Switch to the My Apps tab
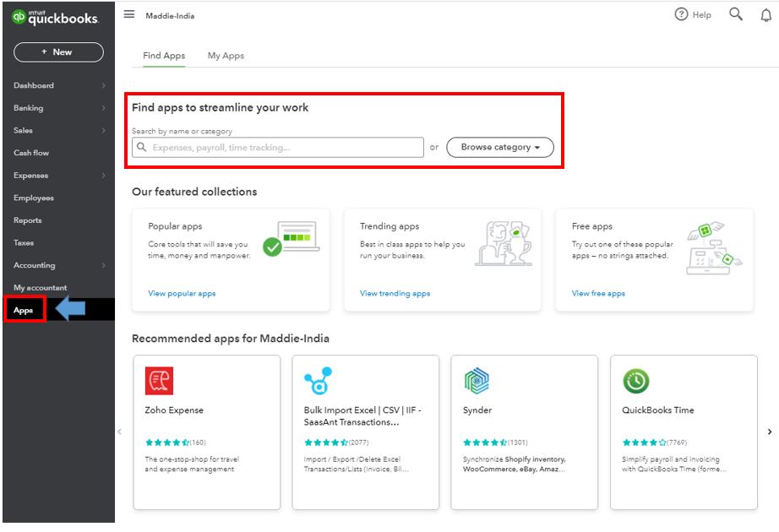This screenshot has height=532, width=779. point(226,56)
